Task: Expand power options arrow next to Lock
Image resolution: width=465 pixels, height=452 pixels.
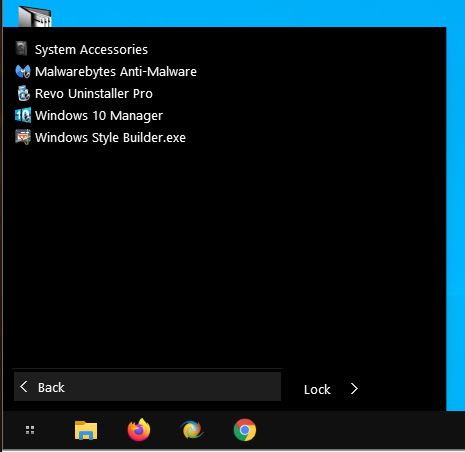Action: pos(354,389)
